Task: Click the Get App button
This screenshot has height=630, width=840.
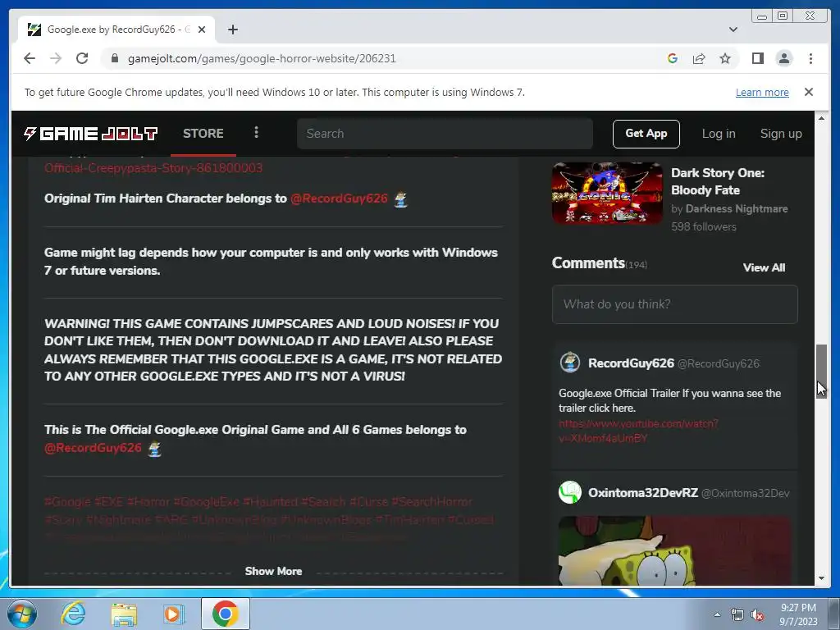Action: tap(646, 134)
